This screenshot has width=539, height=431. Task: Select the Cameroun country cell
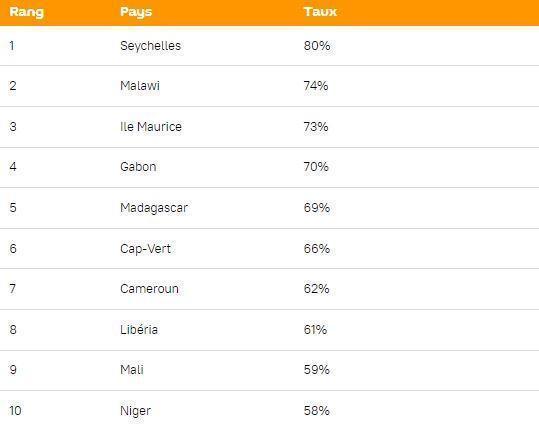pos(150,289)
